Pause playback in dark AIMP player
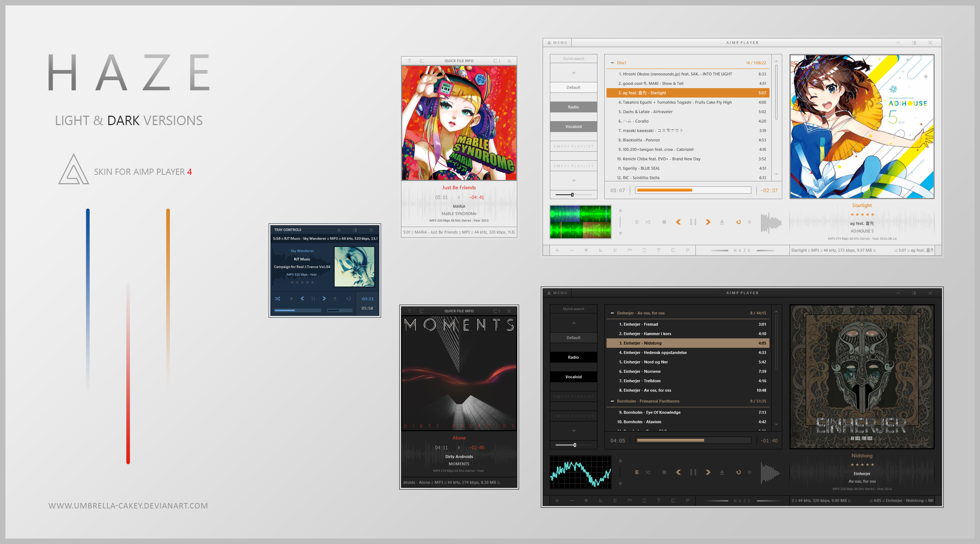This screenshot has height=544, width=980. click(693, 472)
